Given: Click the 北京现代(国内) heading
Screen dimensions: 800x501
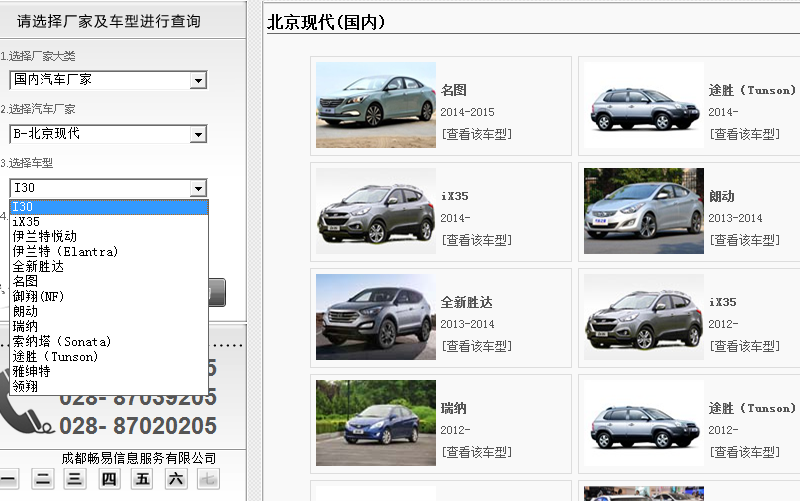Looking at the screenshot, I should [326, 22].
